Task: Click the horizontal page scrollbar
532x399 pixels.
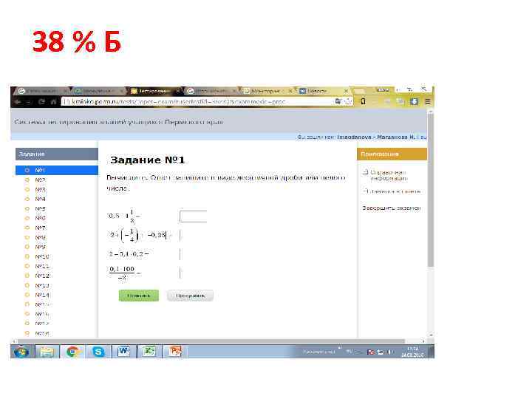Action: pos(211,341)
